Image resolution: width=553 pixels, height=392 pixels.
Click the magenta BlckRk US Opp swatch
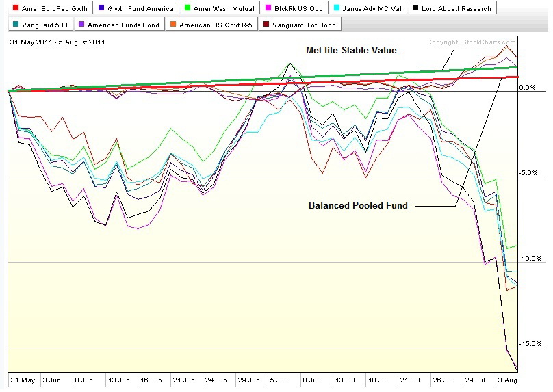pyautogui.click(x=268, y=8)
